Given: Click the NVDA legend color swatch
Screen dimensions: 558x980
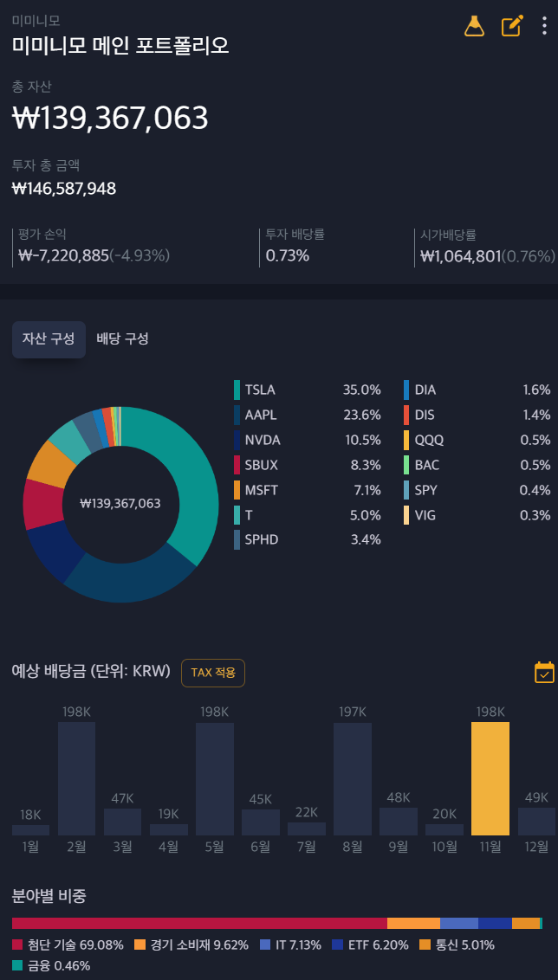Looking at the screenshot, I should 237,440.
